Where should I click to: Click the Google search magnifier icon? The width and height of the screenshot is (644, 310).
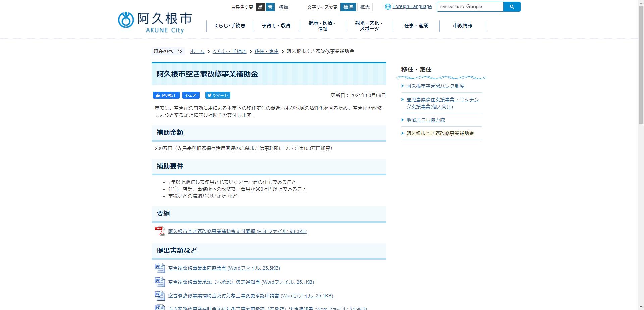point(512,6)
